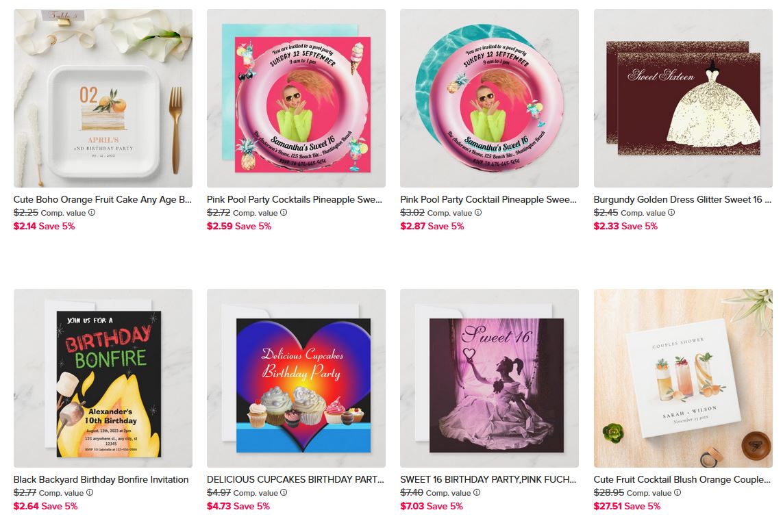Open round pink pool party invitation image
Viewport: 783px width, 532px height.
click(489, 99)
